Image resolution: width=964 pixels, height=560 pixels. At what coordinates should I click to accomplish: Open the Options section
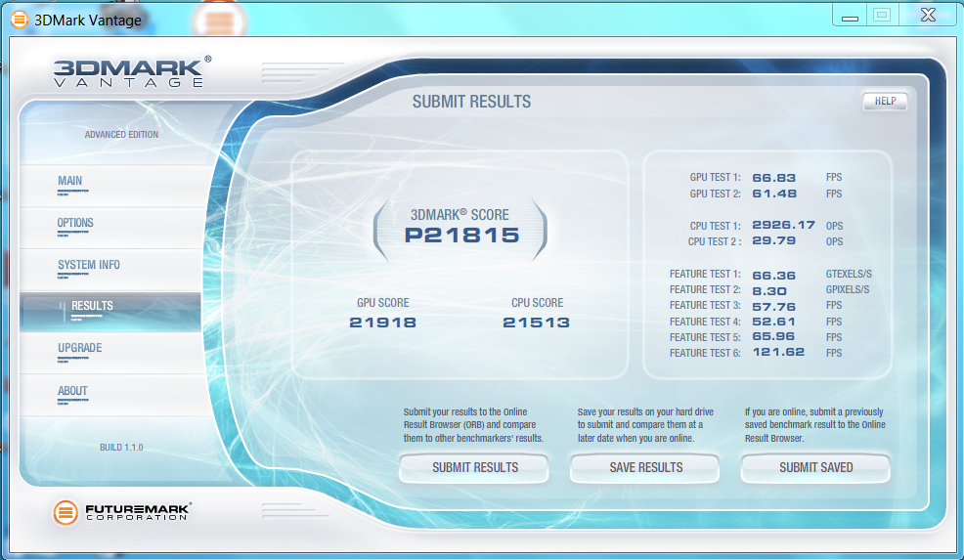click(x=110, y=228)
